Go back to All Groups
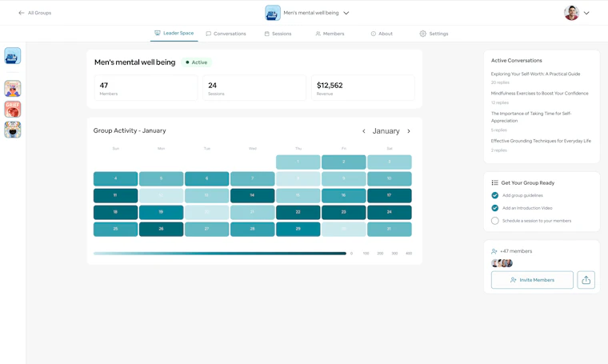The height and width of the screenshot is (364, 608). [x=34, y=13]
